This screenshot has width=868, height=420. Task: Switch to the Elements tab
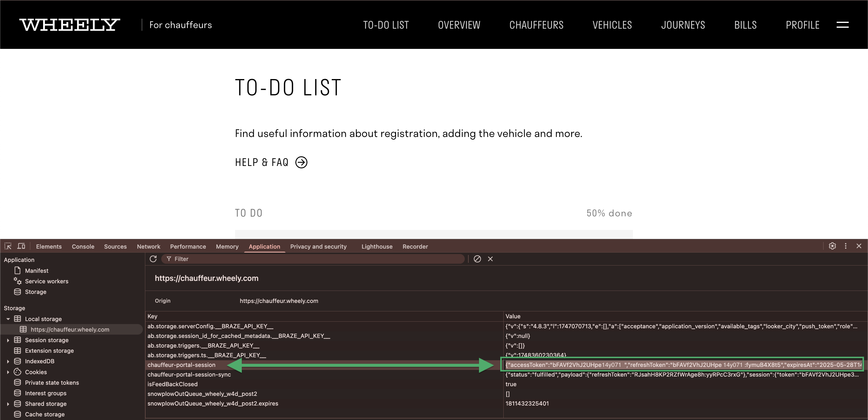(x=49, y=247)
